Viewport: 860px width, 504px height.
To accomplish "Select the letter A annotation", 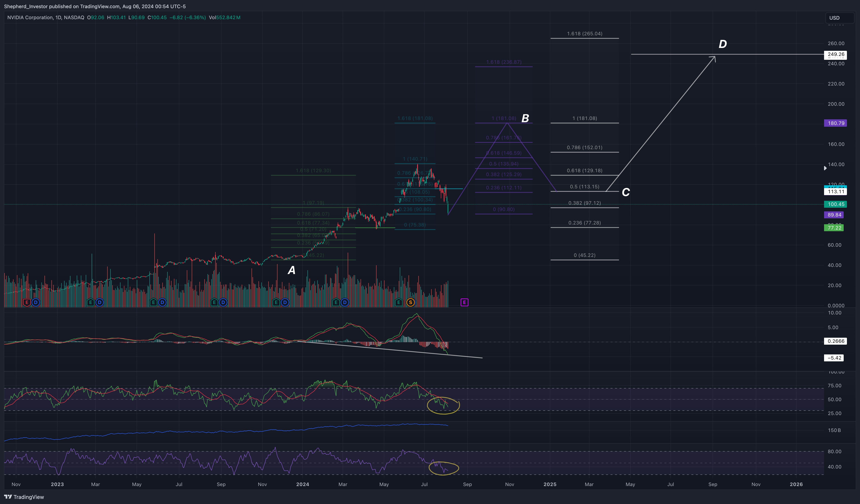I will tap(291, 270).
